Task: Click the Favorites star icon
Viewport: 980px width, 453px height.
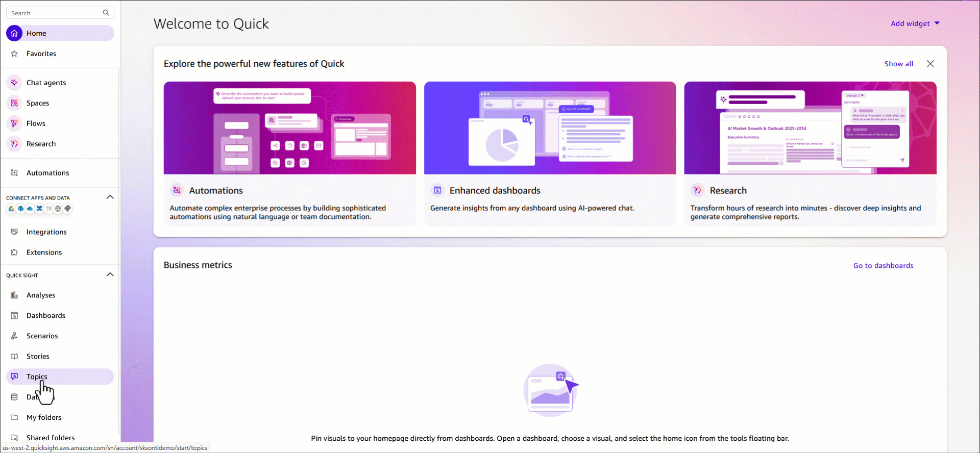Action: 14,54
